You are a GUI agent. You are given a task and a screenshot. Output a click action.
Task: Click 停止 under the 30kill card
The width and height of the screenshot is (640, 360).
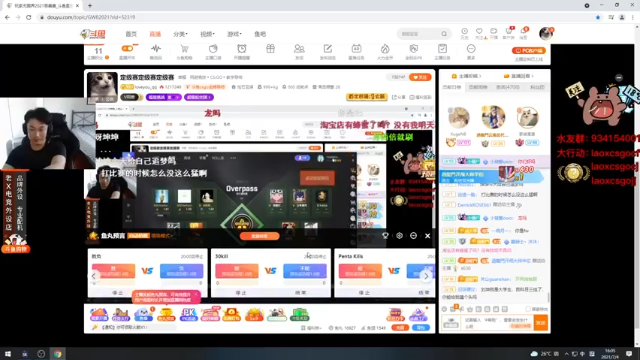coord(241,293)
